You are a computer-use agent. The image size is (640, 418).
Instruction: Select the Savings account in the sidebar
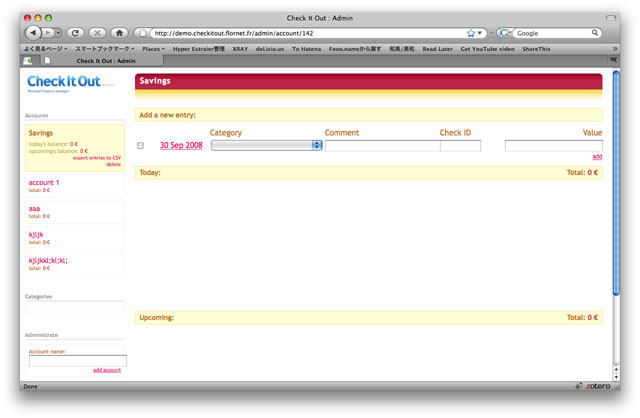(x=40, y=133)
